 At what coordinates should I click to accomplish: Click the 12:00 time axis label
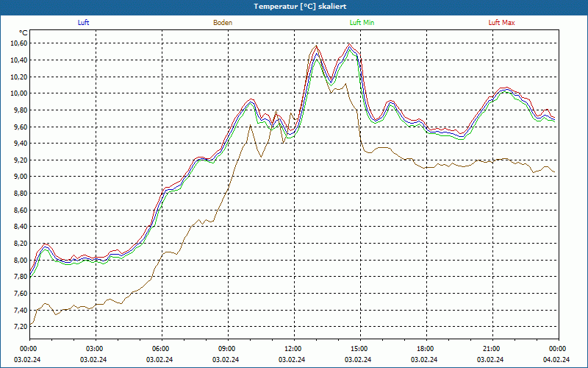pyautogui.click(x=294, y=349)
